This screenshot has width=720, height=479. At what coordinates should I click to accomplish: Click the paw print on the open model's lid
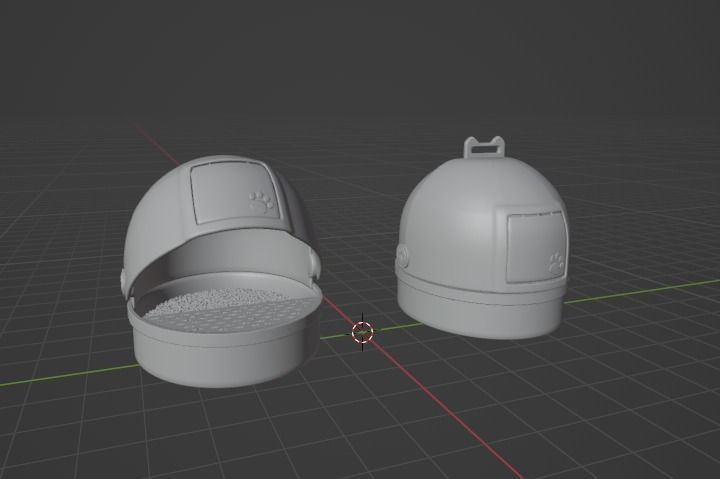point(262,202)
